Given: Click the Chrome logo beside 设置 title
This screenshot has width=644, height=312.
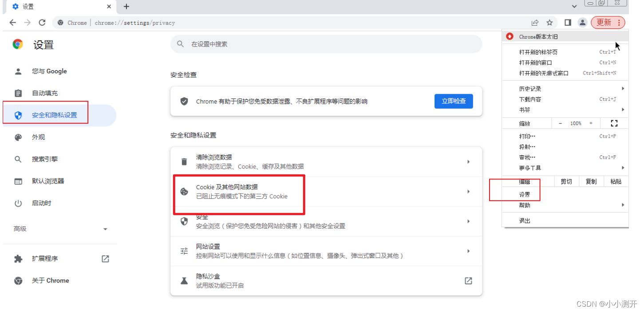Looking at the screenshot, I should tap(18, 44).
